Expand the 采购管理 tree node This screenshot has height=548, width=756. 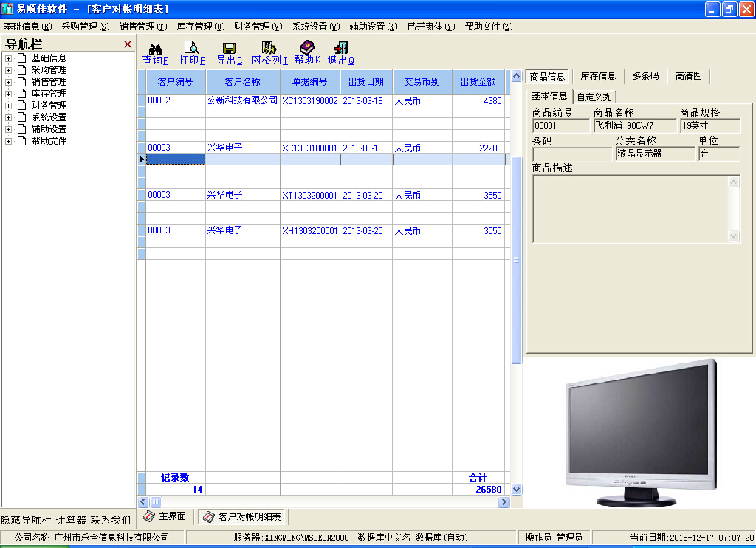(8, 70)
